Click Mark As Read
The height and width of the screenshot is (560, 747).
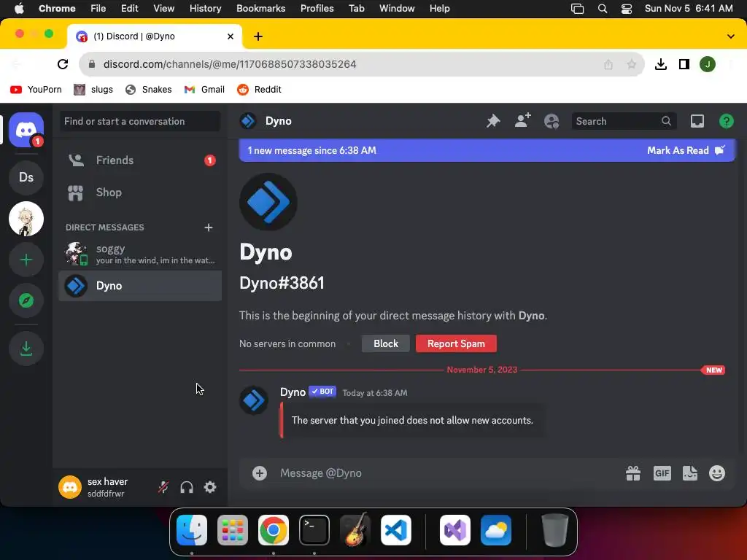coord(686,150)
